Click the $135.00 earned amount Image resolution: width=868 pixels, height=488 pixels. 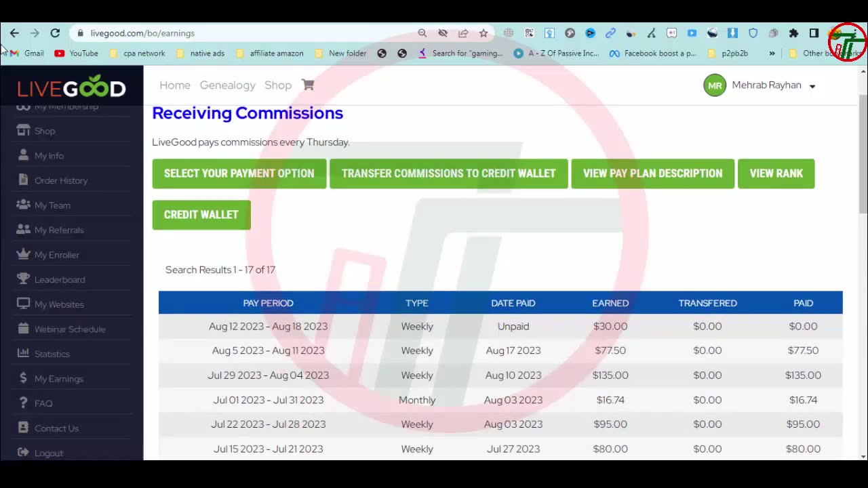(610, 375)
